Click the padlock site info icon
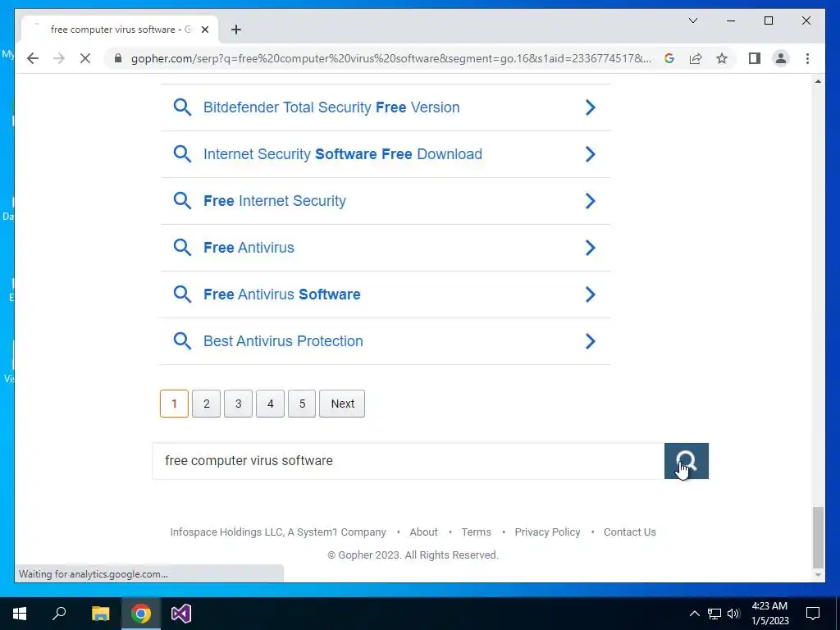 [118, 58]
